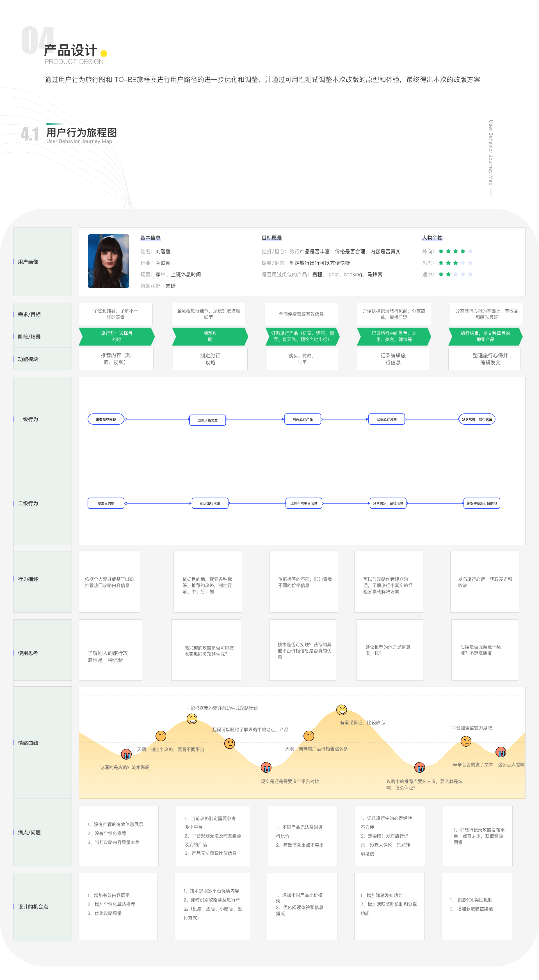Click the "基本信息" heading in persona
Image resolution: width=539 pixels, height=980 pixels.
(x=150, y=238)
